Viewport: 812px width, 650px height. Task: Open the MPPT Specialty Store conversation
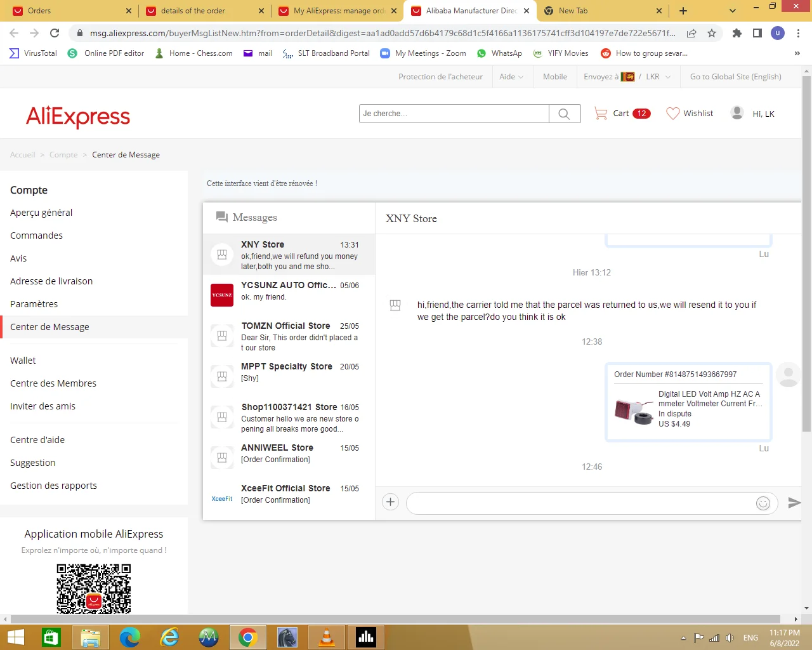pyautogui.click(x=289, y=376)
